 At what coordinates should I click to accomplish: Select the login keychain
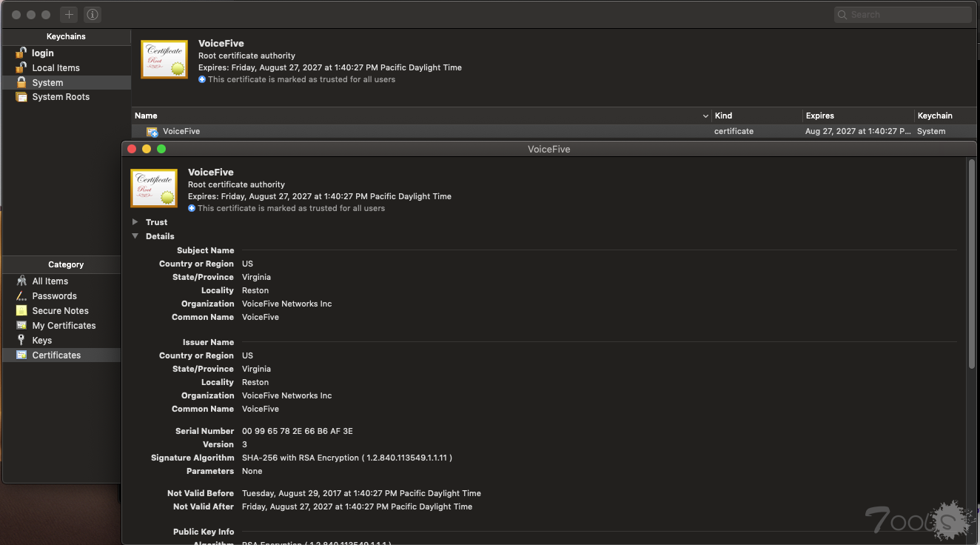coord(42,53)
